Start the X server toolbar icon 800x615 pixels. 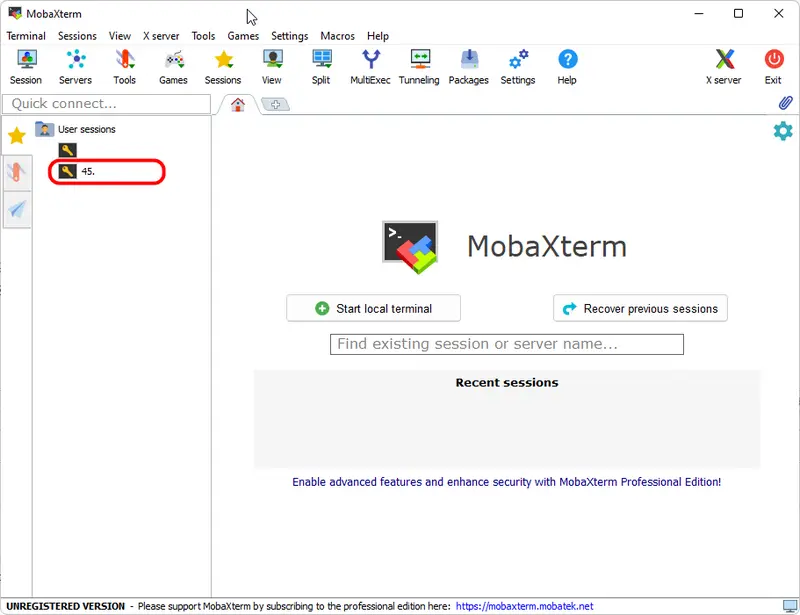tap(724, 67)
